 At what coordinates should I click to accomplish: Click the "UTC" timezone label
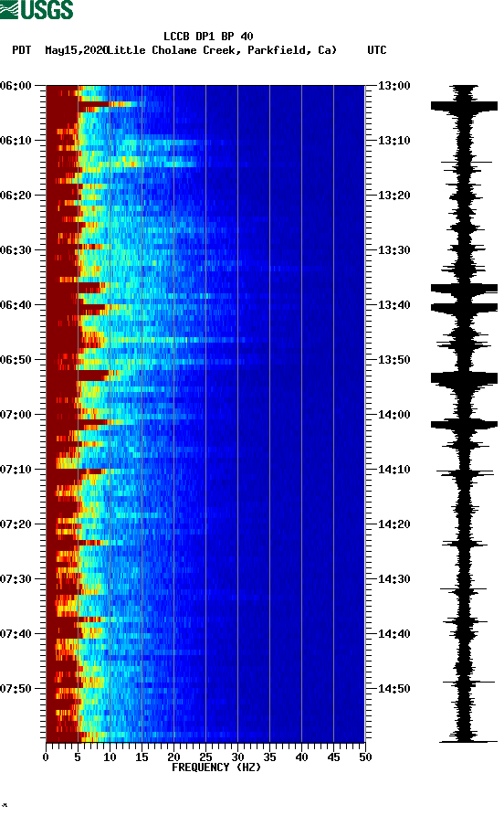[x=377, y=50]
